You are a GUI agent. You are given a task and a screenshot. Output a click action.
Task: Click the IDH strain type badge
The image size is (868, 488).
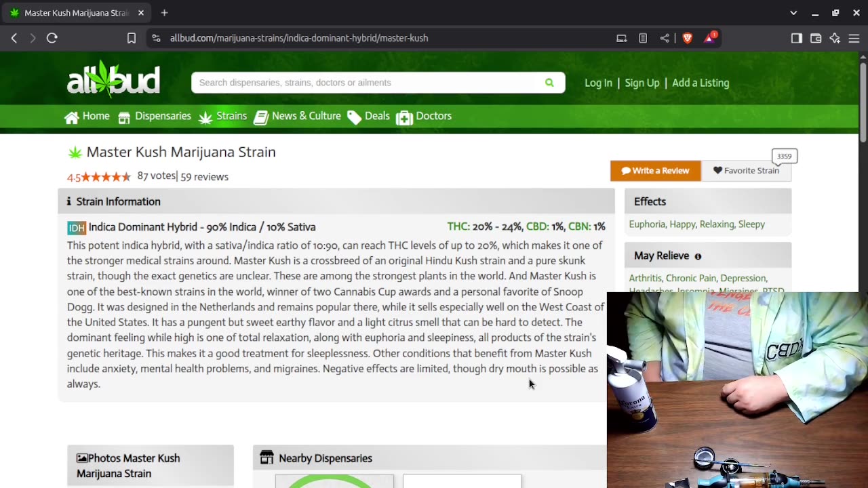point(77,228)
